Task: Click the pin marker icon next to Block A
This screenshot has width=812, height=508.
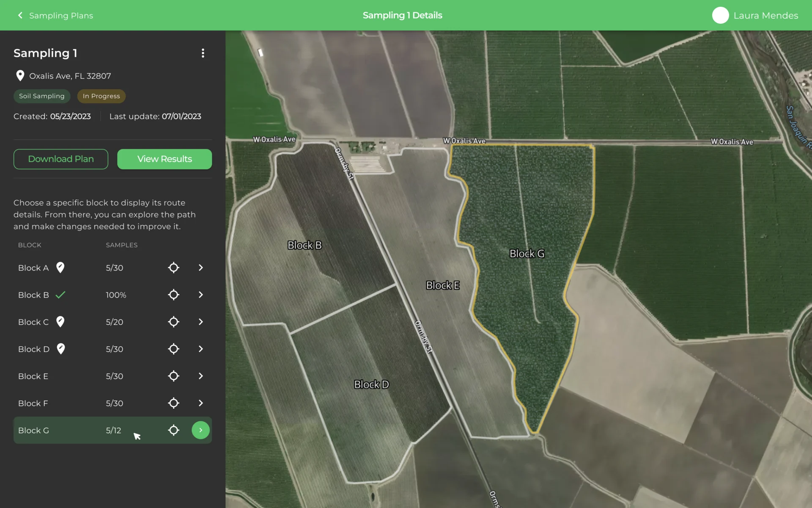Action: click(60, 268)
